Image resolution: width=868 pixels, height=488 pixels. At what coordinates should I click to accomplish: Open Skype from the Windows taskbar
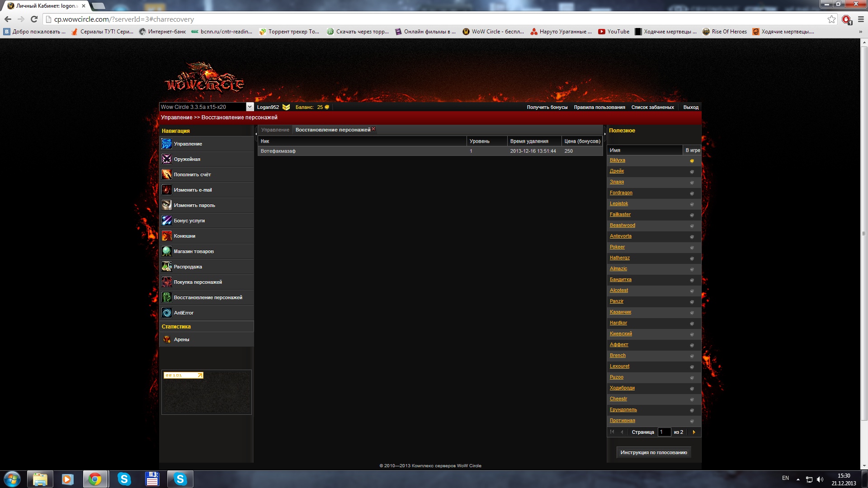point(124,479)
